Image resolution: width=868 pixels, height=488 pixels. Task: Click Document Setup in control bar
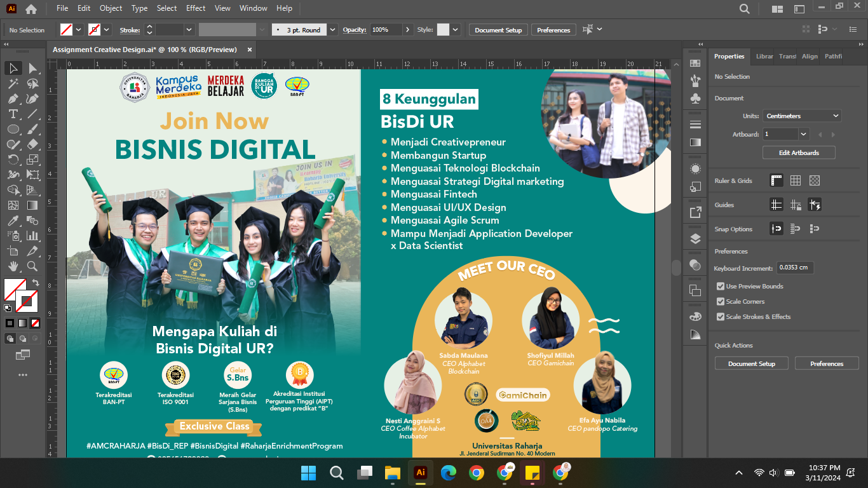pyautogui.click(x=498, y=30)
